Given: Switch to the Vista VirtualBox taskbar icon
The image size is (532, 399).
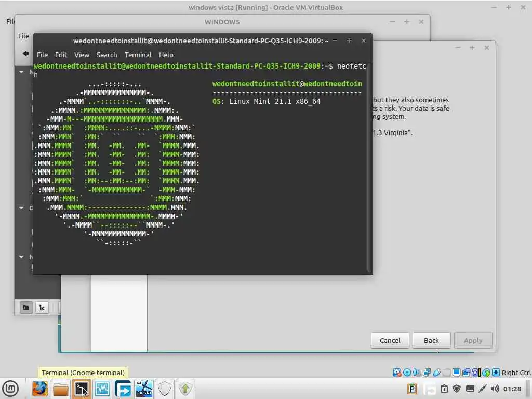Looking at the screenshot, I should (x=144, y=389).
